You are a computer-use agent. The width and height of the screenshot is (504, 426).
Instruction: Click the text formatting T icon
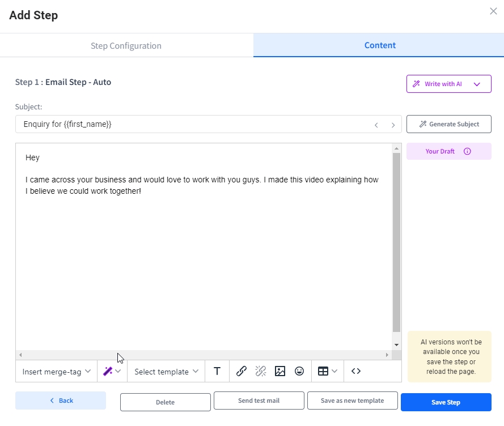(217, 371)
